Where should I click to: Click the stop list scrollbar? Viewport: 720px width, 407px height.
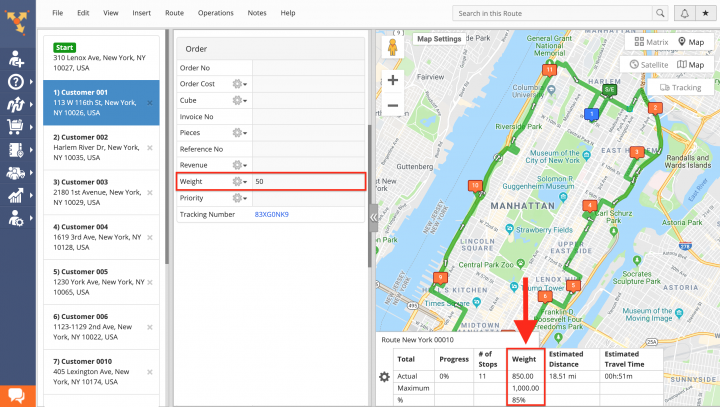point(167,147)
